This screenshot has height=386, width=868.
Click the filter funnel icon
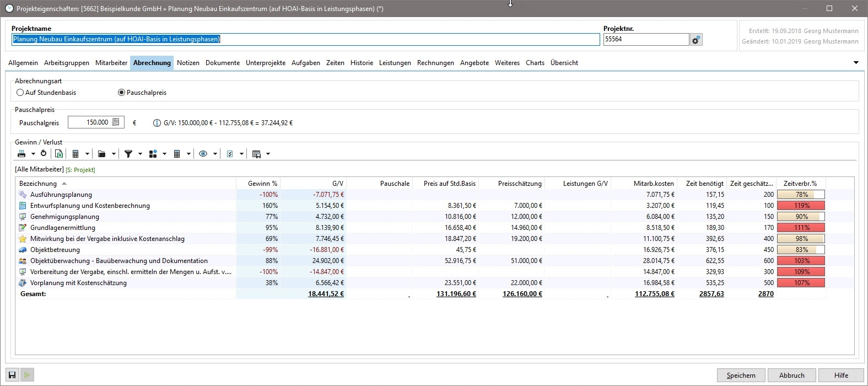tap(128, 154)
